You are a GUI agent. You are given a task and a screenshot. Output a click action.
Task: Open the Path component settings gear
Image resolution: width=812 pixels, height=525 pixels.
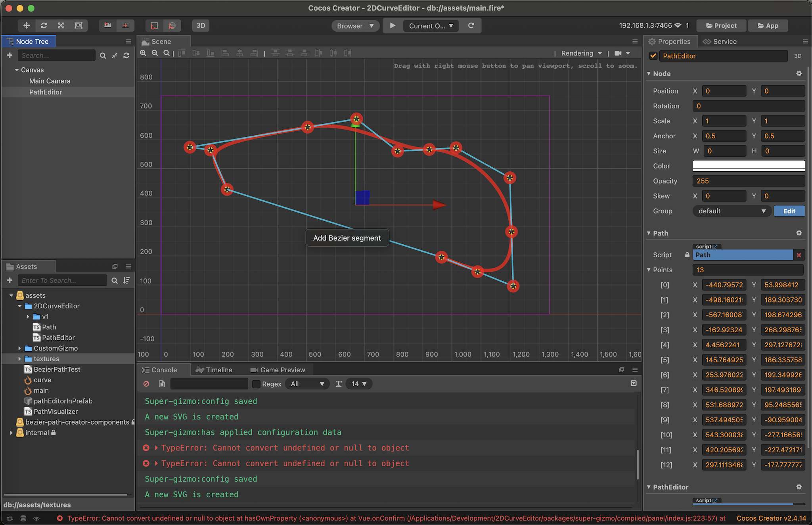[799, 233]
